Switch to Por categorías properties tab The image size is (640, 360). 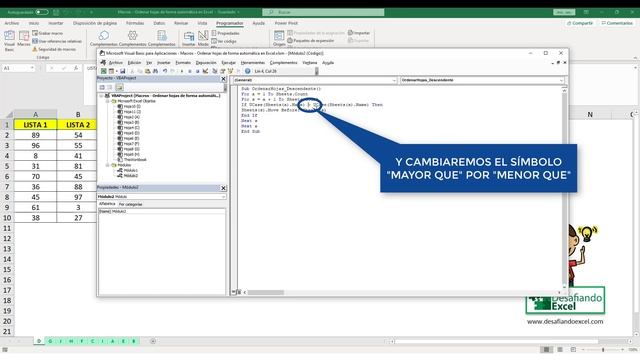pos(131,204)
